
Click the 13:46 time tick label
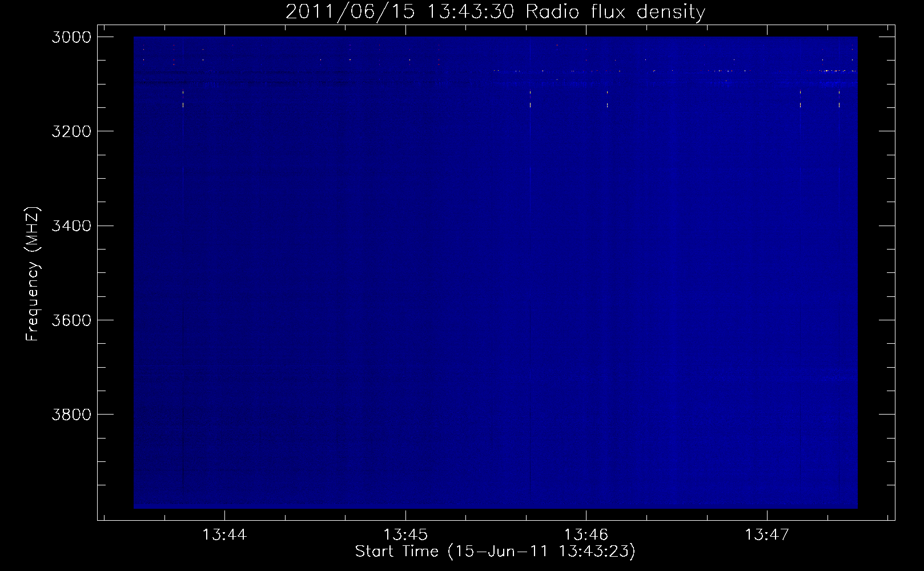click(586, 534)
